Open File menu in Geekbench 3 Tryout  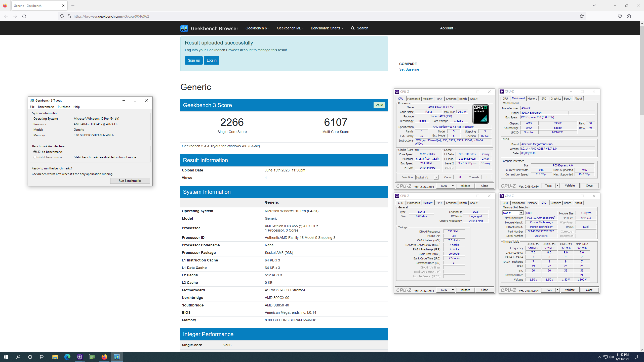[x=32, y=107]
